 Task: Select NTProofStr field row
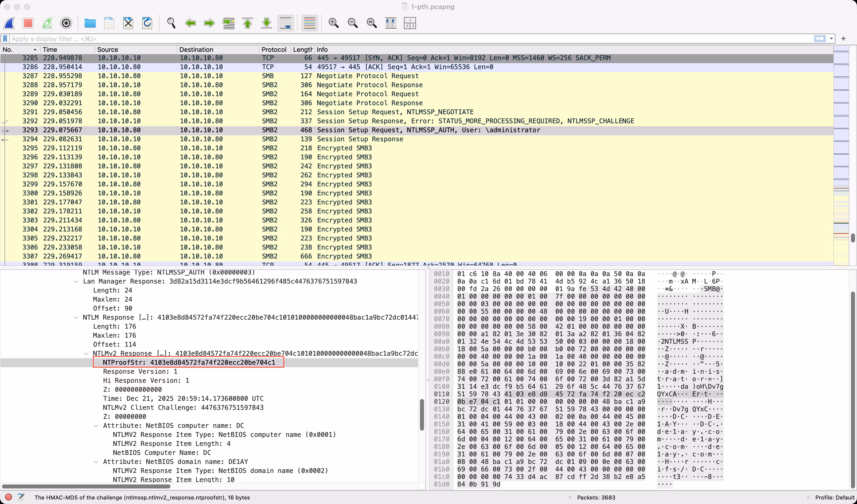pyautogui.click(x=209, y=363)
